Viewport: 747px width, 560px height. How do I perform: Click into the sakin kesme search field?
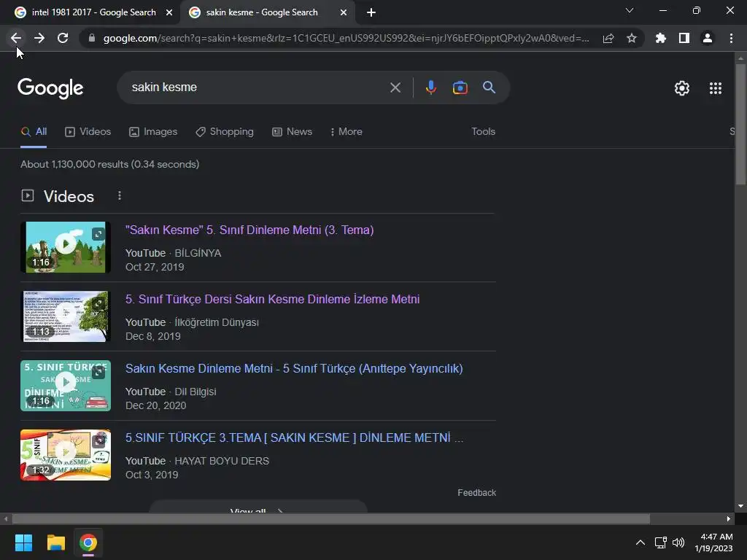point(258,87)
